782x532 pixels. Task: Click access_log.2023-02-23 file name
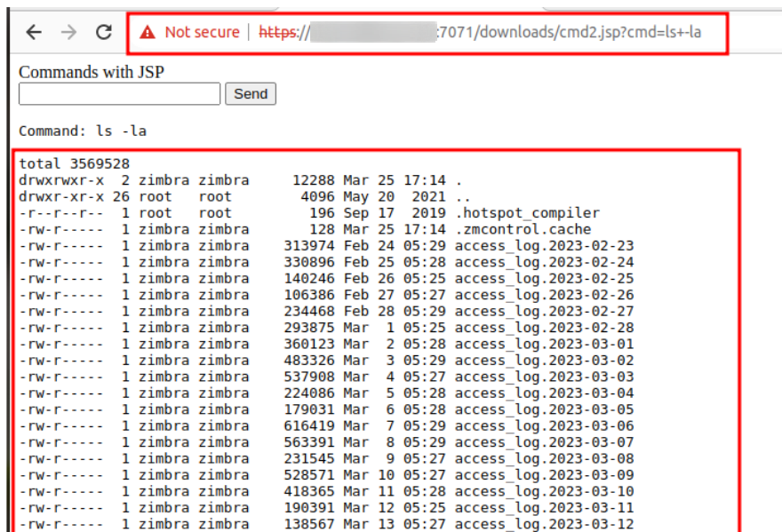(544, 246)
